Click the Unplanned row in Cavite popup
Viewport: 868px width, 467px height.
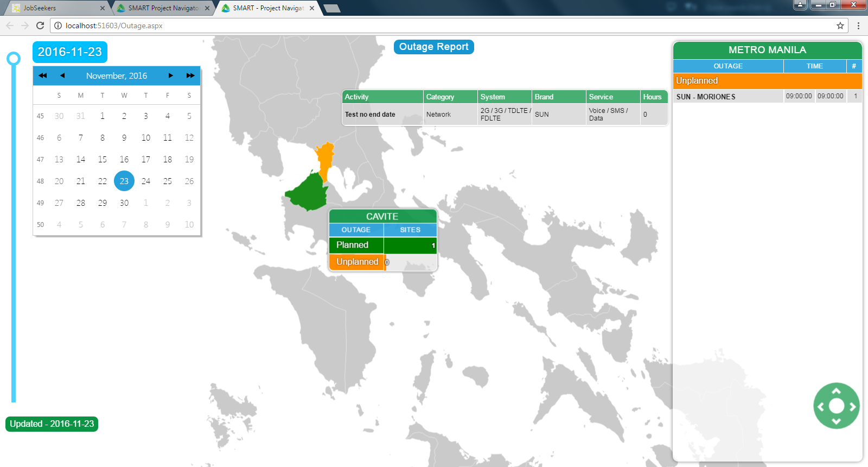click(x=383, y=262)
